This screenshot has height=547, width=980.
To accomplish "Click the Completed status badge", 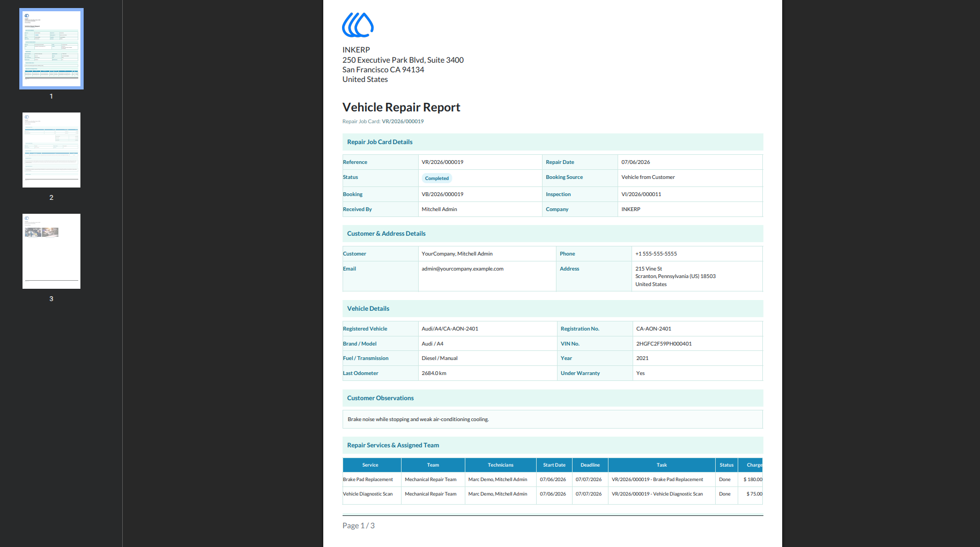I will click(436, 178).
